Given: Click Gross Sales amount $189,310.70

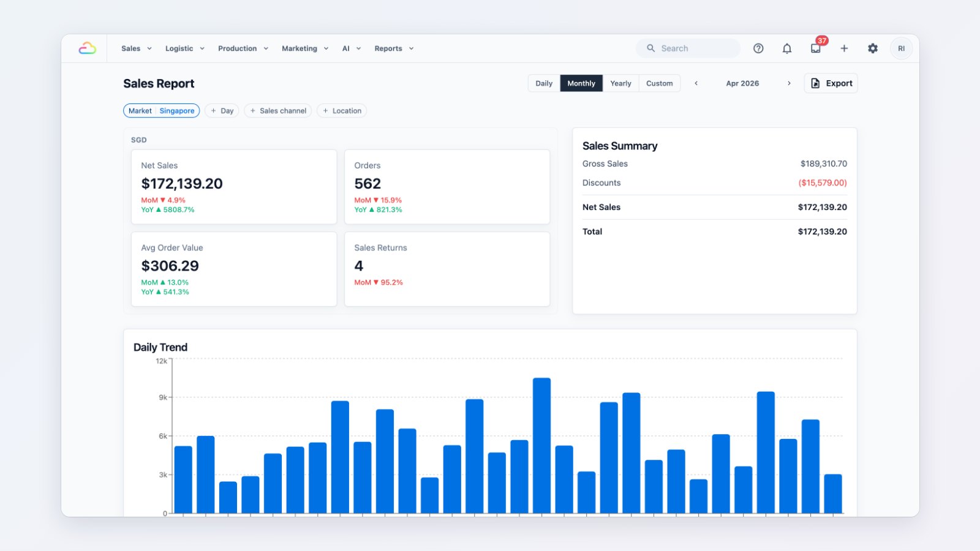Looking at the screenshot, I should click(x=824, y=163).
